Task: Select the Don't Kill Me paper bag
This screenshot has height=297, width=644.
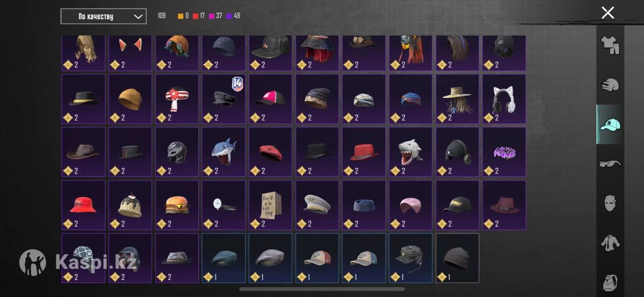Action: click(270, 205)
